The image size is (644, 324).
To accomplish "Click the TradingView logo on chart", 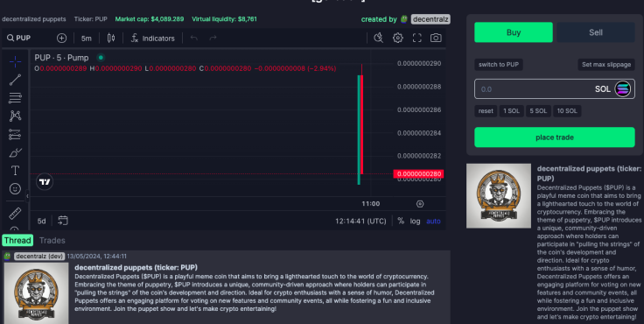I will point(45,182).
